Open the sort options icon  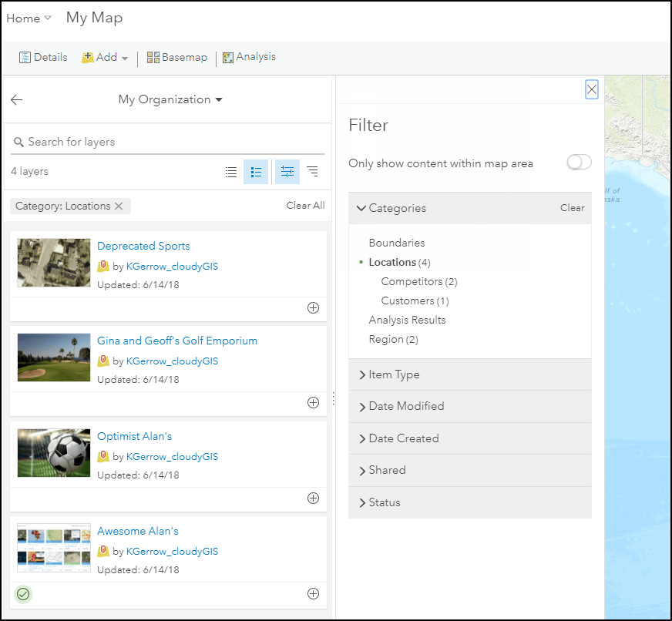pos(312,172)
